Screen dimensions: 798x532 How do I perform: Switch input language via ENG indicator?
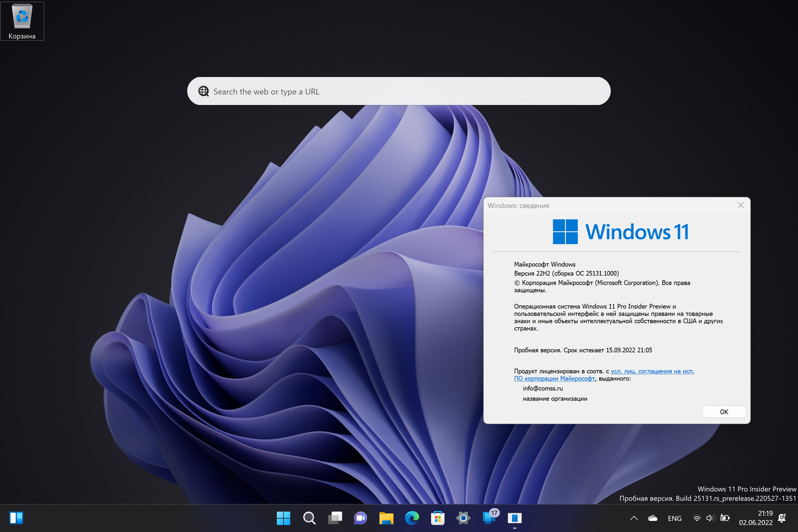click(x=675, y=518)
